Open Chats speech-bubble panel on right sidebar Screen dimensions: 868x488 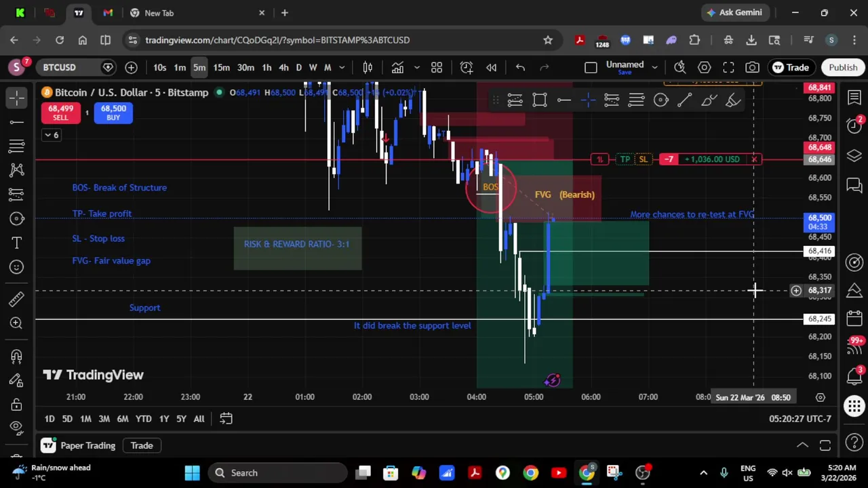pyautogui.click(x=854, y=185)
